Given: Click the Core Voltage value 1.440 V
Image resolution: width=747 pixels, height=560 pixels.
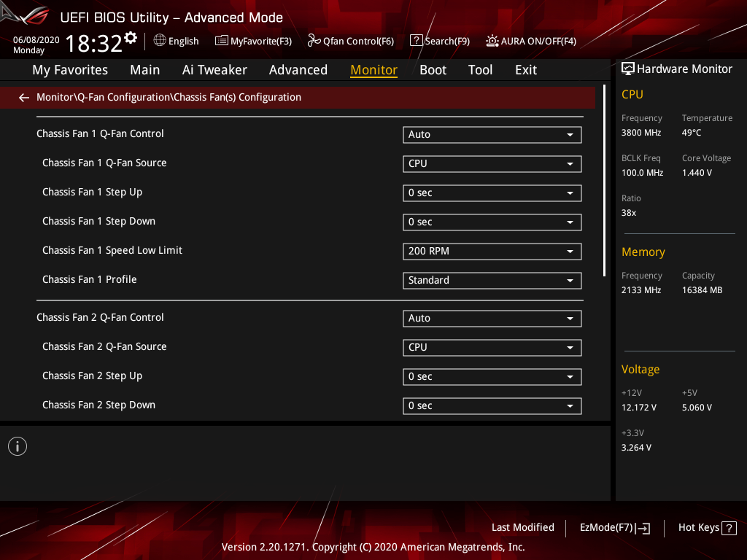Looking at the screenshot, I should click(x=697, y=173).
